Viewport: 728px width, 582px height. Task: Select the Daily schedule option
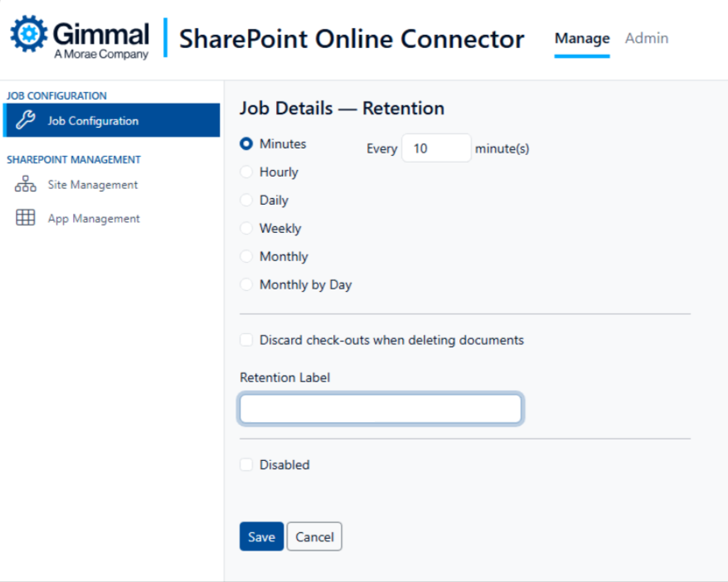246,200
